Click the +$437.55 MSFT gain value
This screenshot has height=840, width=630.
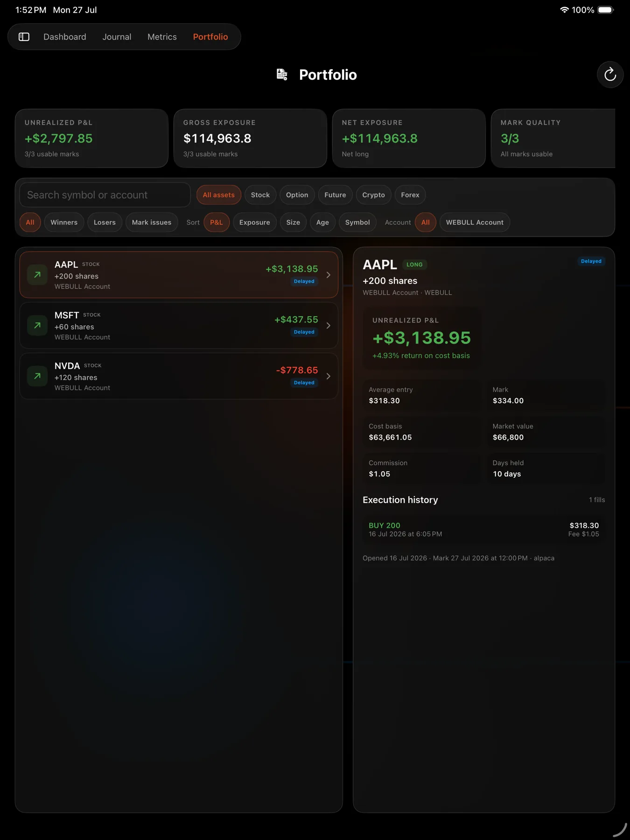tap(296, 320)
